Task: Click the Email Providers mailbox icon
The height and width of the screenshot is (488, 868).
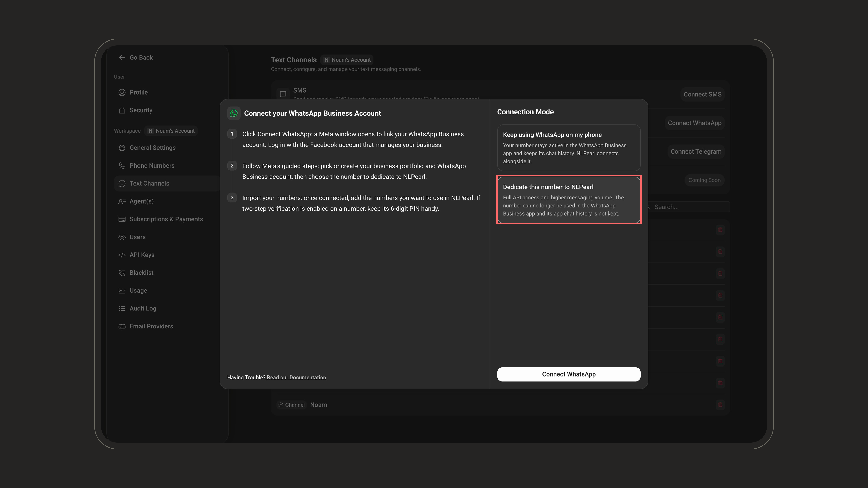Action: click(x=122, y=326)
